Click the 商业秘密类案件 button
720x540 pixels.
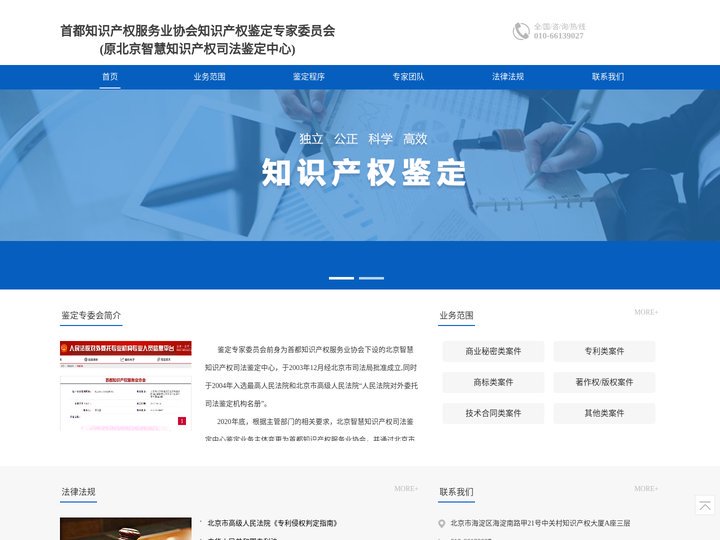coord(493,351)
